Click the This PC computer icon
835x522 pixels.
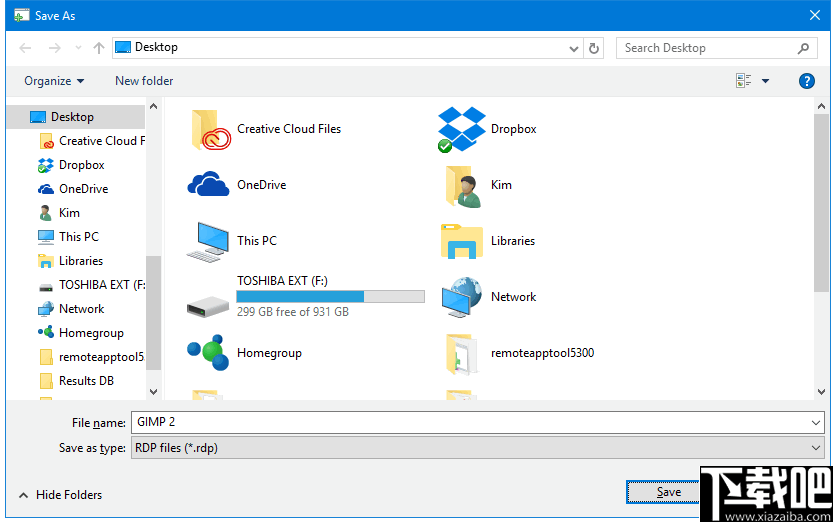[x=208, y=242]
